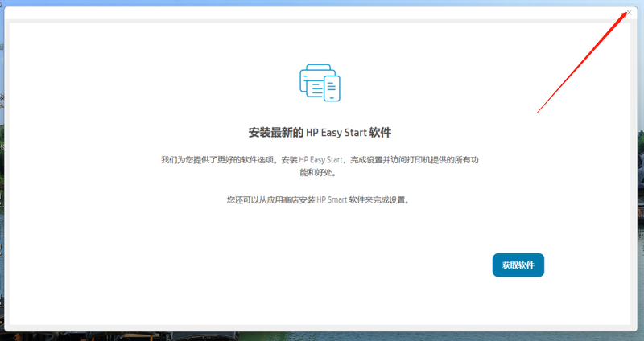This screenshot has height=341, width=644.
Task: Click "软件" at the end of the heading
Action: [392, 132]
